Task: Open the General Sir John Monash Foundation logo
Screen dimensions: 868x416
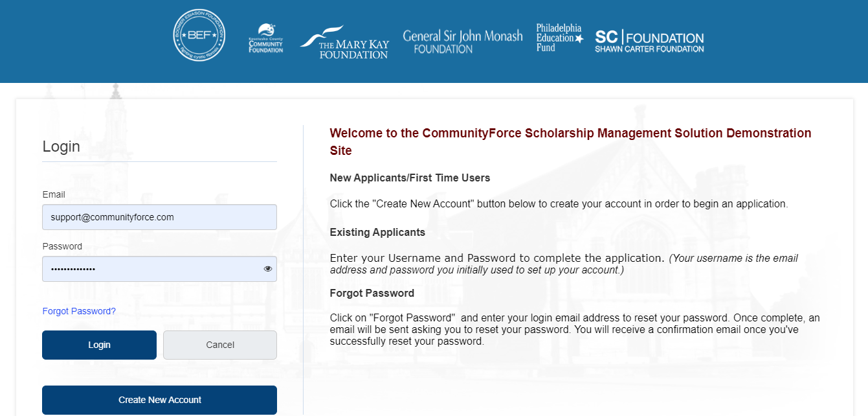Action: 462,41
